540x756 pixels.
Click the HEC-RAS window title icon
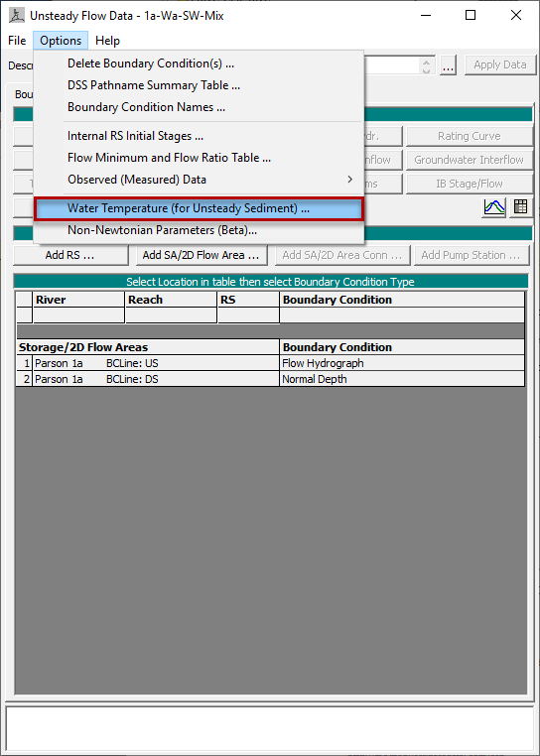[x=16, y=16]
